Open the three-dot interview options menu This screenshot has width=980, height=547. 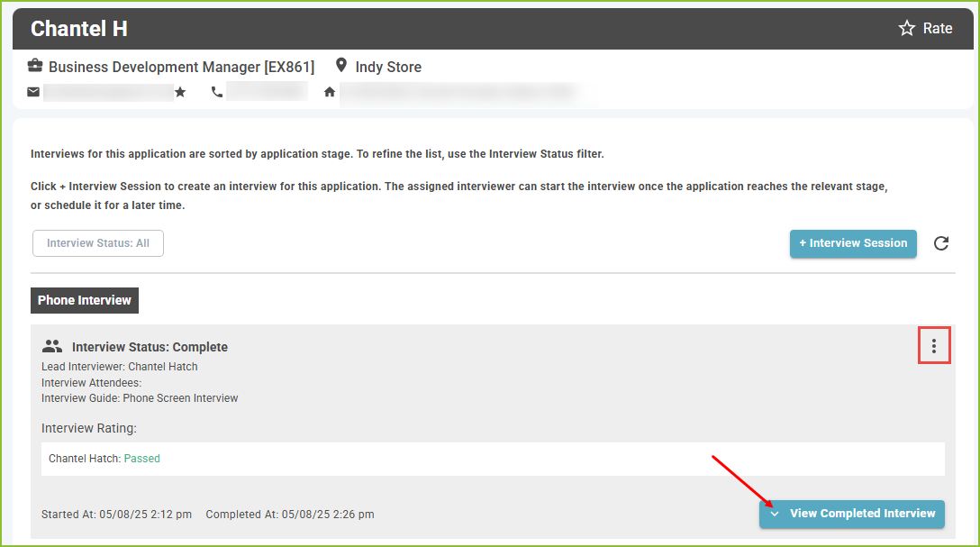point(934,346)
